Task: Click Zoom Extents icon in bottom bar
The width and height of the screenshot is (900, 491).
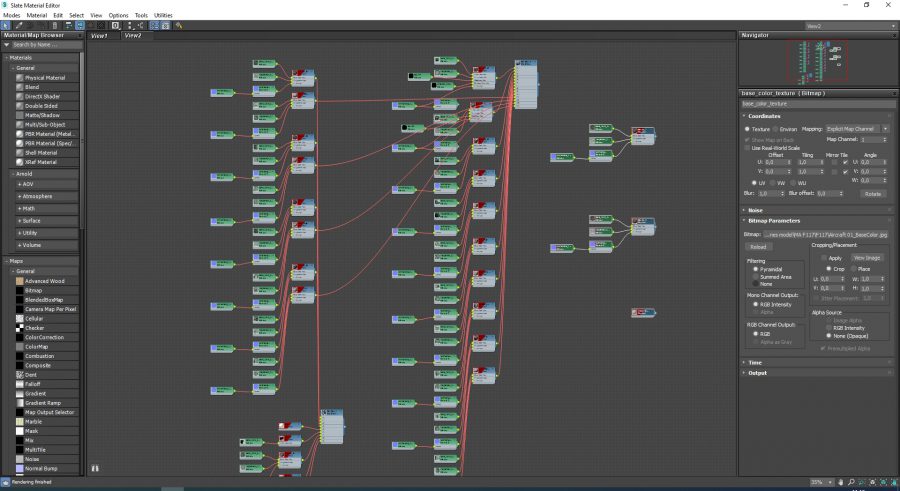Action: coord(872,482)
